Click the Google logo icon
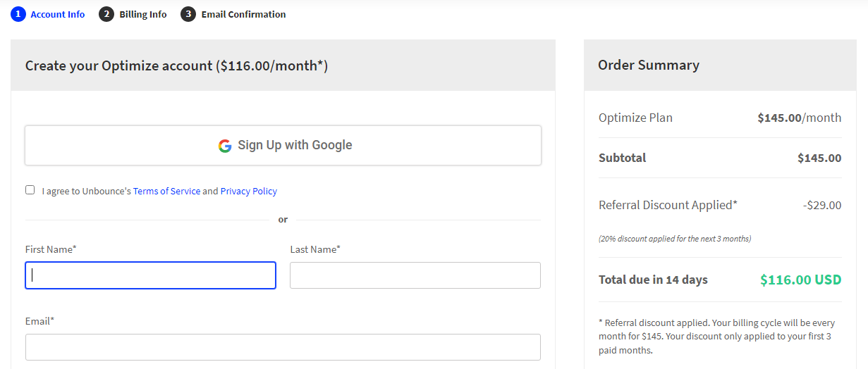 coord(225,146)
